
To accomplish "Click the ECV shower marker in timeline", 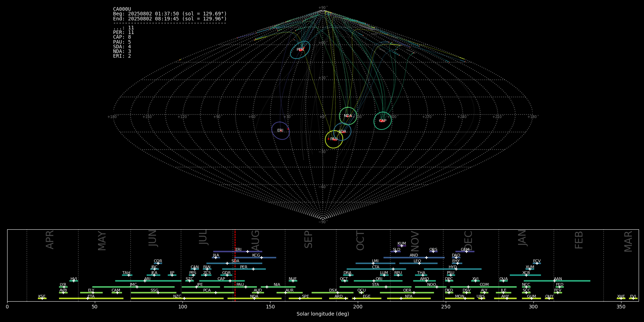I will pyautogui.click(x=537, y=263).
